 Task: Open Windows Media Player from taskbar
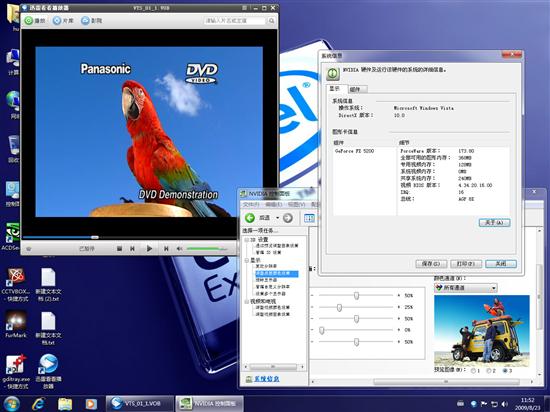(x=90, y=404)
